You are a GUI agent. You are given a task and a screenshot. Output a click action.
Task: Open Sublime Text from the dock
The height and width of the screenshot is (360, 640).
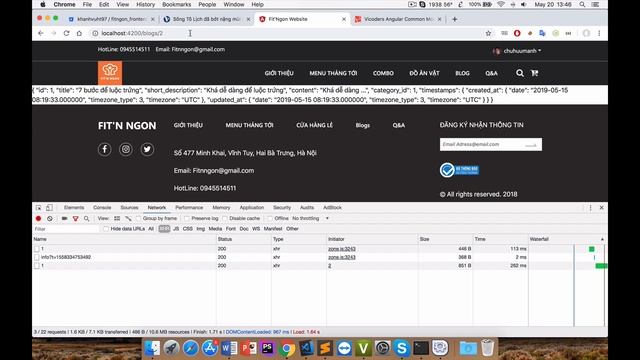[x=325, y=348]
